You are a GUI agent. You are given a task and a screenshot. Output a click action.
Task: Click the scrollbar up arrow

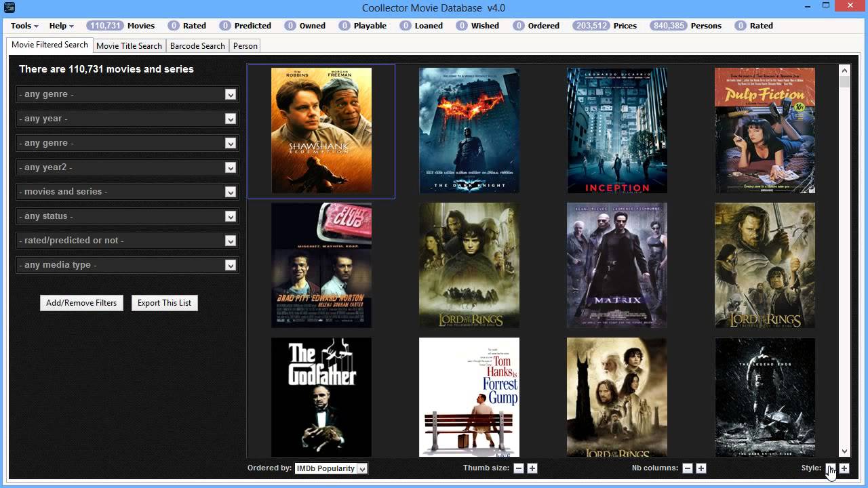pyautogui.click(x=844, y=70)
